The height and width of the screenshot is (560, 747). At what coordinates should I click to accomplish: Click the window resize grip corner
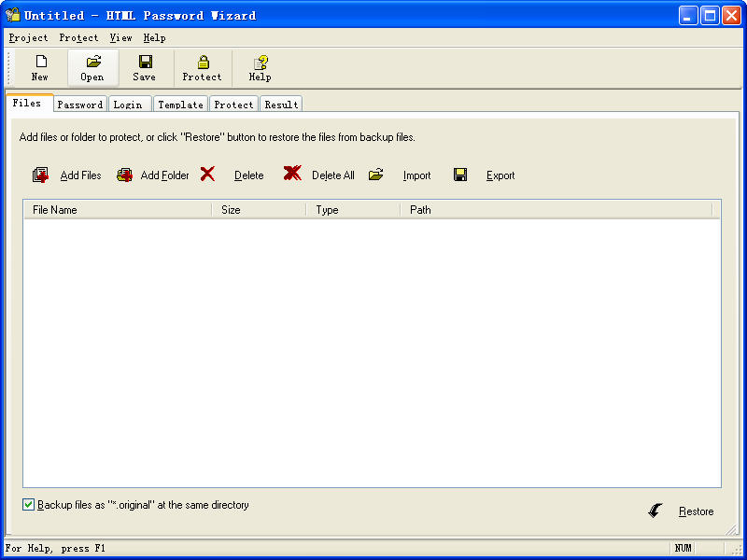736,549
